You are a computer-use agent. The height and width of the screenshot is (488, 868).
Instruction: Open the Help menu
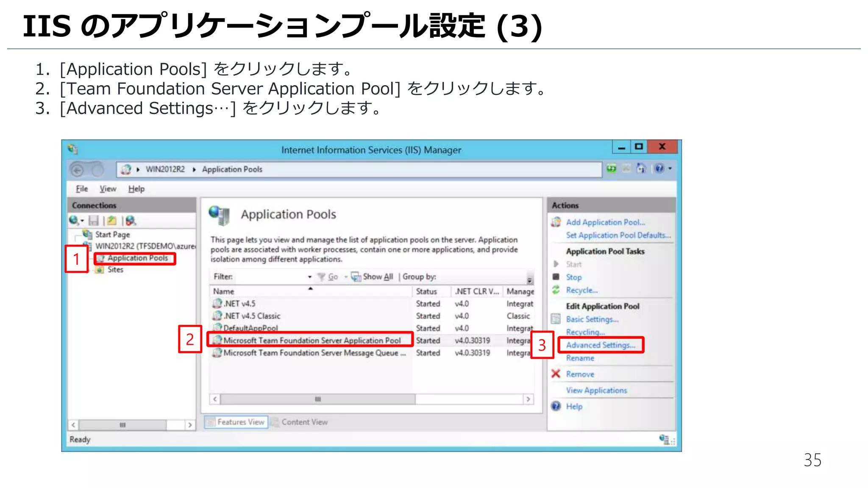click(136, 189)
